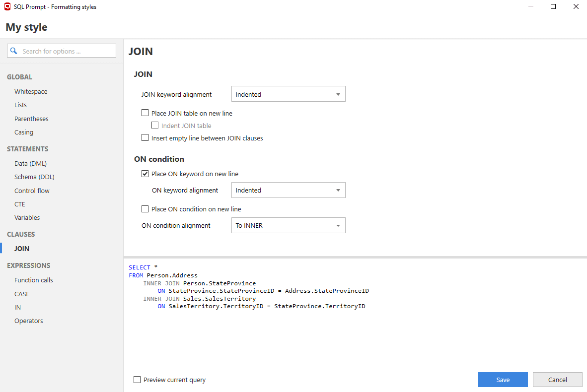The image size is (587, 392).
Task: Enable Preview current query checkbox
Action: pos(137,380)
